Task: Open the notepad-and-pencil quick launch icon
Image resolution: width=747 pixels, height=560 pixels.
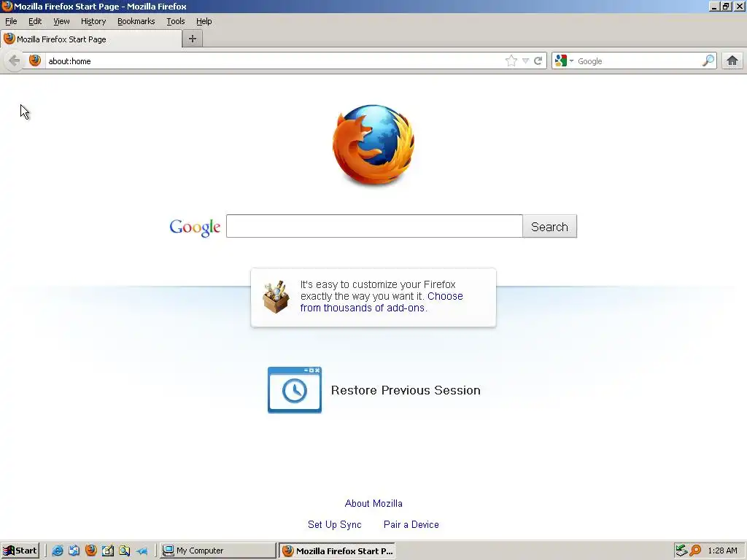Action: [x=108, y=551]
